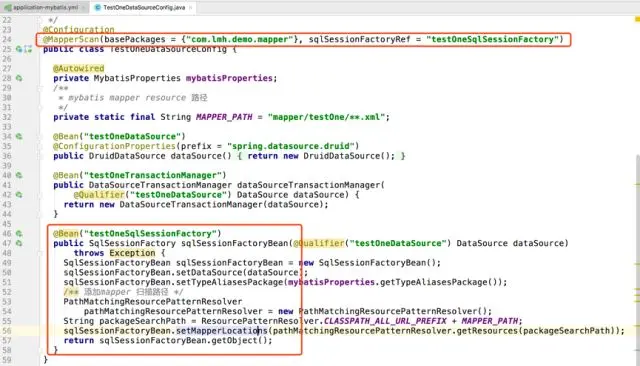Close the application-mybatis.yml tab
Viewport: 640px width, 366px height.
tap(83, 7)
